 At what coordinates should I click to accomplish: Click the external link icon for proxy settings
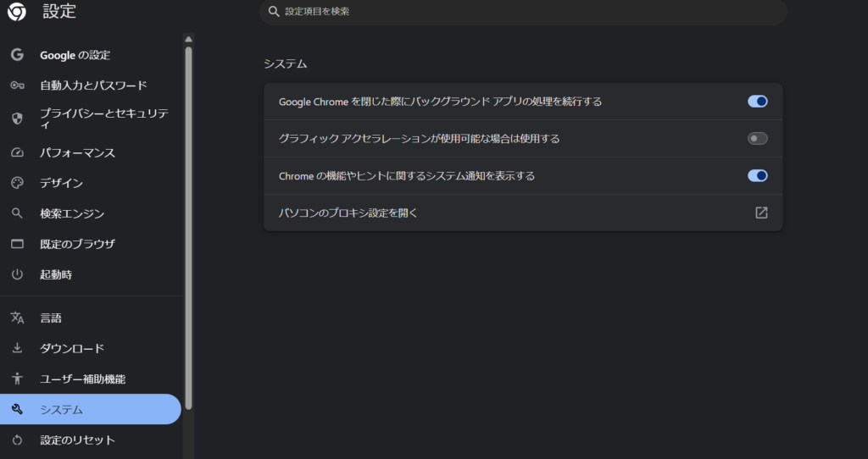(x=762, y=213)
